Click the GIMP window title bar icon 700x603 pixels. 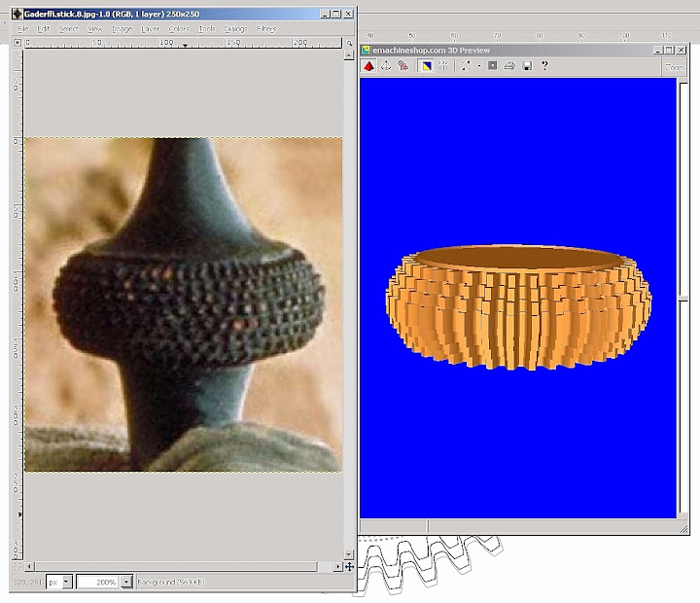pos(17,14)
